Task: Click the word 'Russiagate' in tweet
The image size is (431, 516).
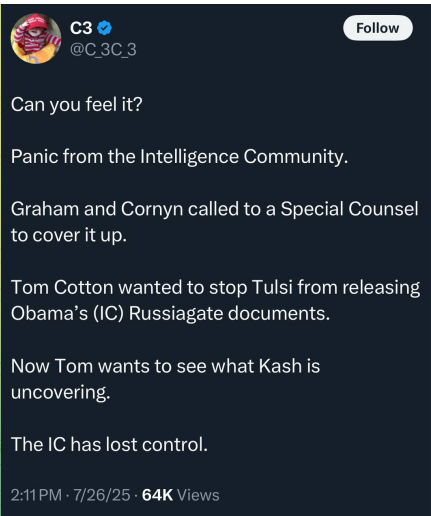Action: [x=176, y=314]
